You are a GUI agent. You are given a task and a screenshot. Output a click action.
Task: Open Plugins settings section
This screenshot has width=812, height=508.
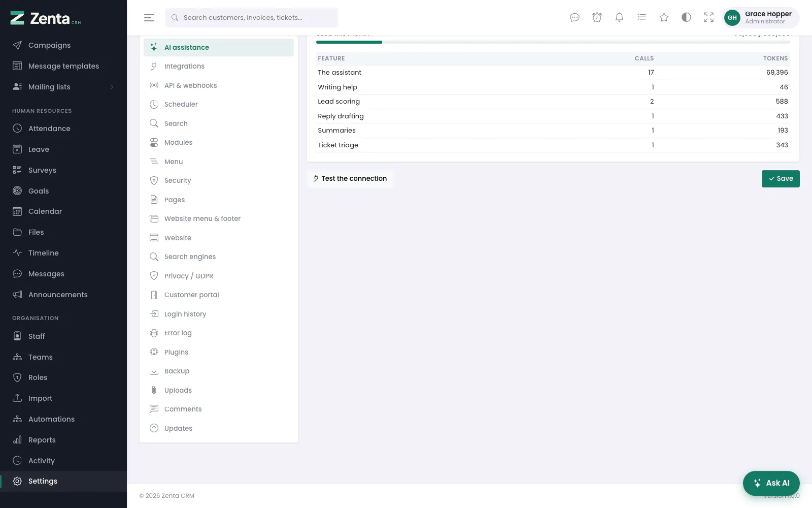point(219,352)
